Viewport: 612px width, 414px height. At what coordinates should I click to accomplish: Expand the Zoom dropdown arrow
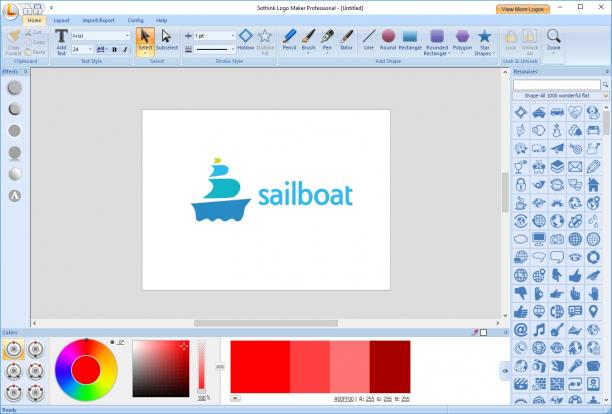(553, 53)
